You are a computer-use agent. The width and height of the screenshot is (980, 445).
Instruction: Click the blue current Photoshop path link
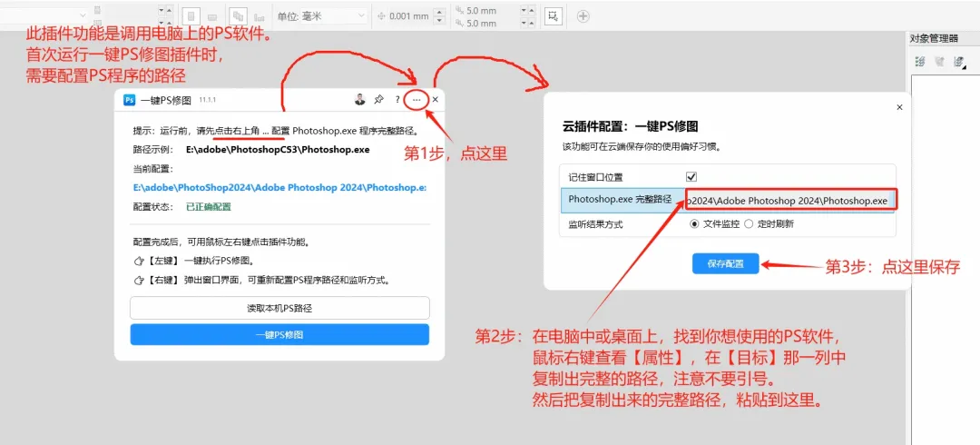pos(279,188)
